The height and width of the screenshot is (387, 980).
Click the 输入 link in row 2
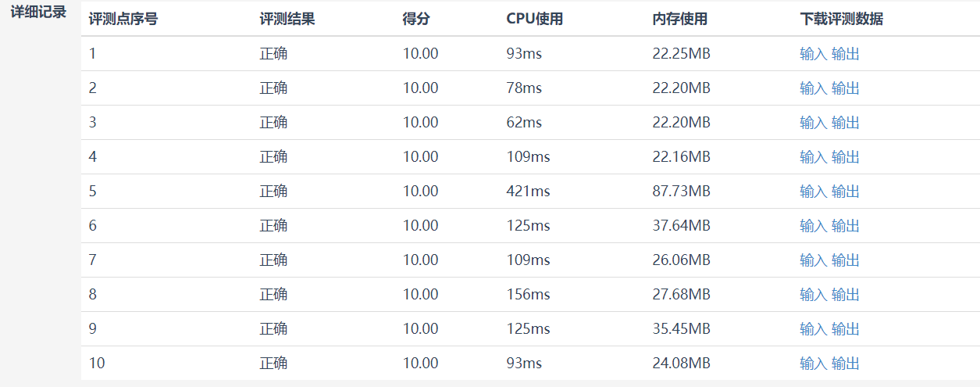pos(813,88)
